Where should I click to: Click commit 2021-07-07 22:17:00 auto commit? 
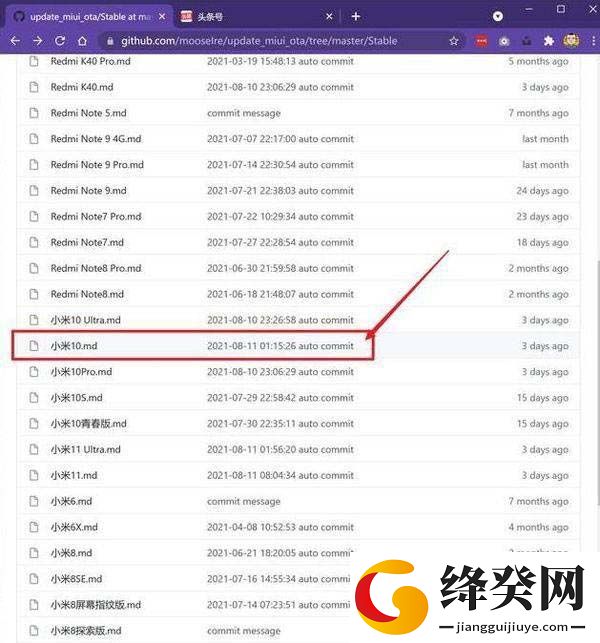click(x=280, y=139)
